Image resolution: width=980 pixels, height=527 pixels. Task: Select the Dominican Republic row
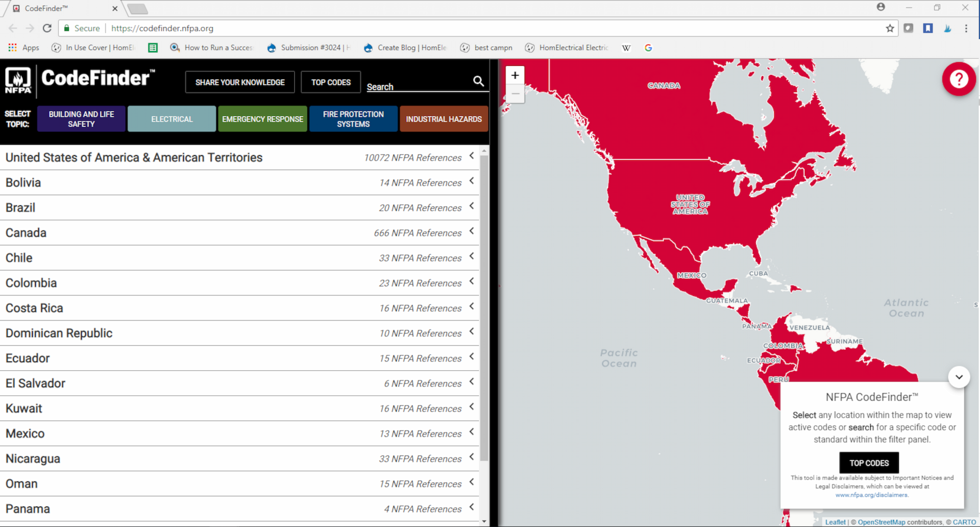[239, 333]
